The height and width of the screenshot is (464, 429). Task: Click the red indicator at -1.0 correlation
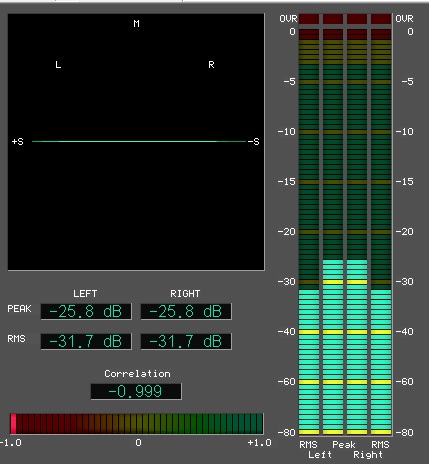click(13, 424)
